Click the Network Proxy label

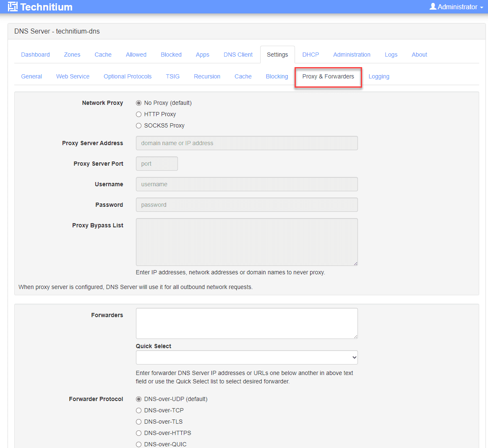click(102, 103)
